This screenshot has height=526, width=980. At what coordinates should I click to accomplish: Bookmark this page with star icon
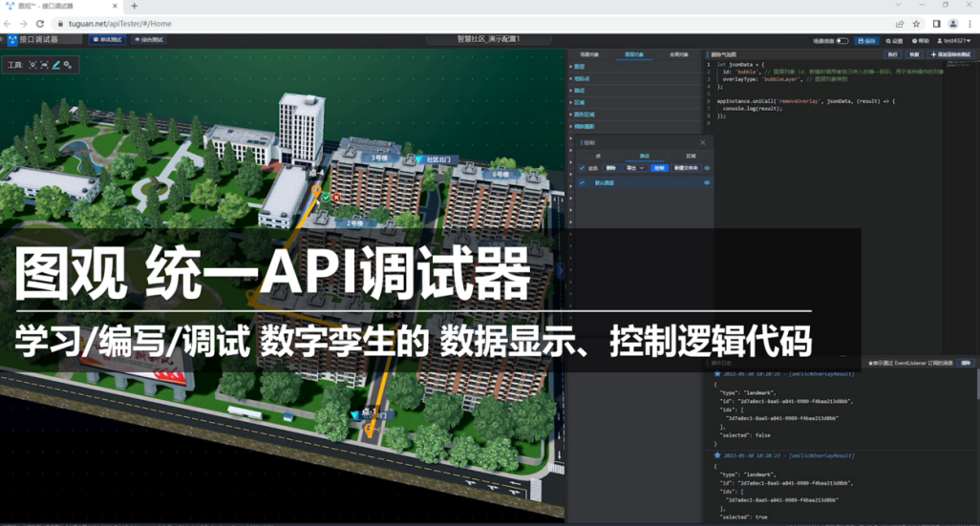916,24
